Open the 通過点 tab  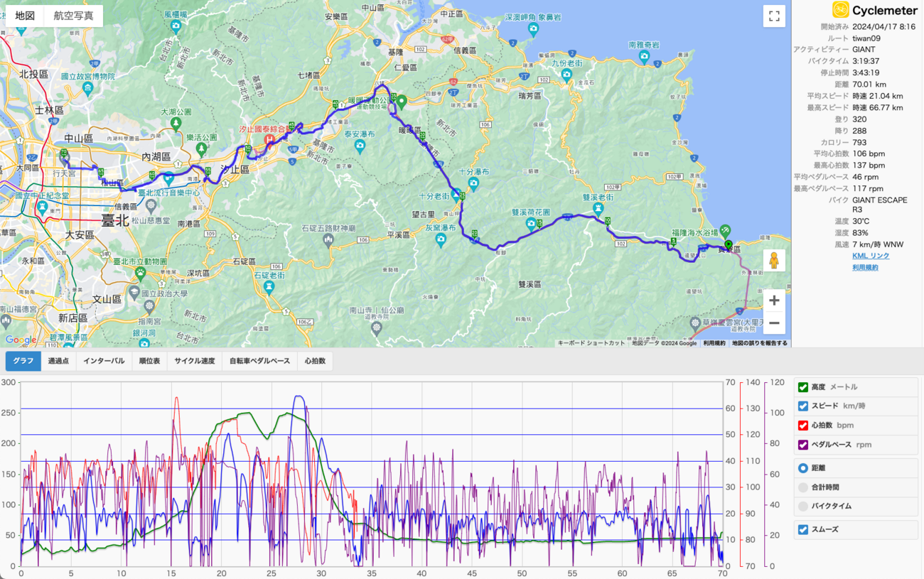[58, 361]
